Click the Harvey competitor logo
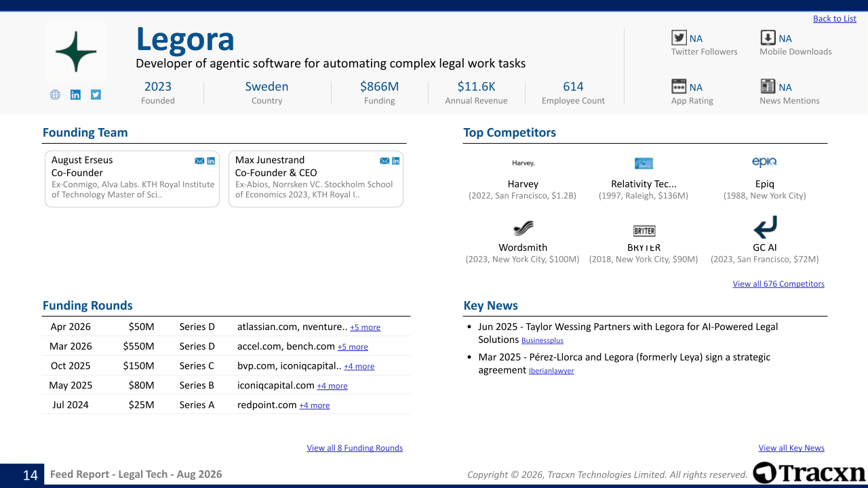This screenshot has height=488, width=868. (x=523, y=163)
